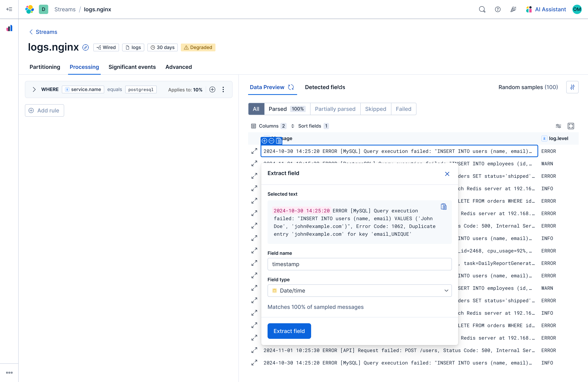Open the Sort fields 1 selector

tap(310, 126)
